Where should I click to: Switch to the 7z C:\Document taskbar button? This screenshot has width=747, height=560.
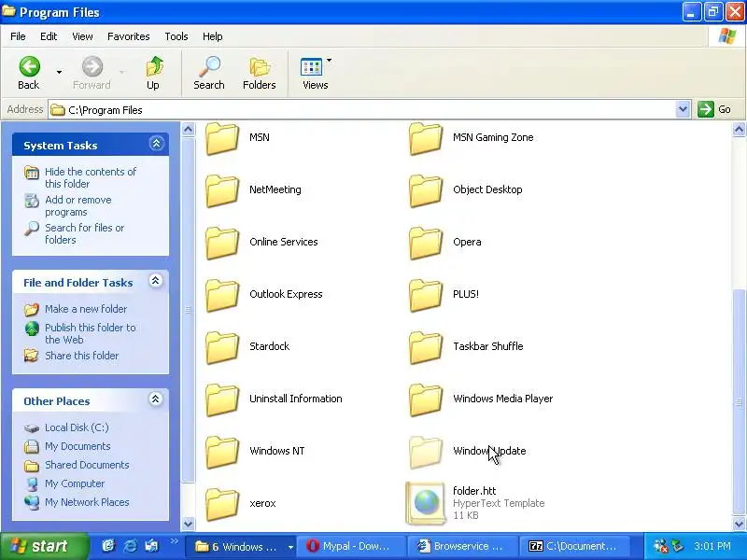click(x=574, y=546)
